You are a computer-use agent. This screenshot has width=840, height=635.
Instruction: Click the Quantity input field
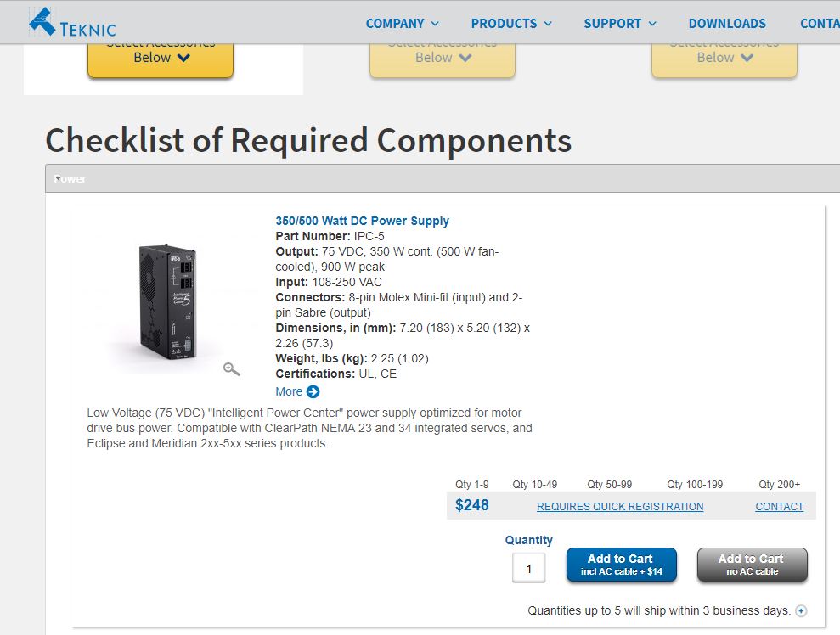(x=528, y=568)
